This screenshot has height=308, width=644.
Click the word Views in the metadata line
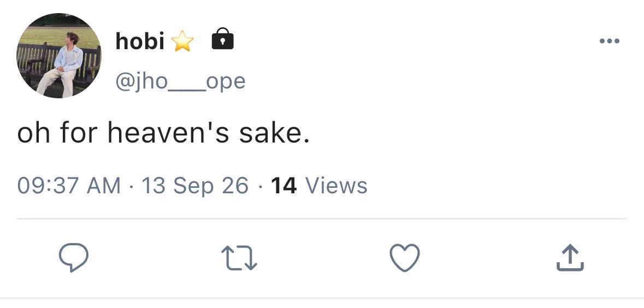point(336,185)
